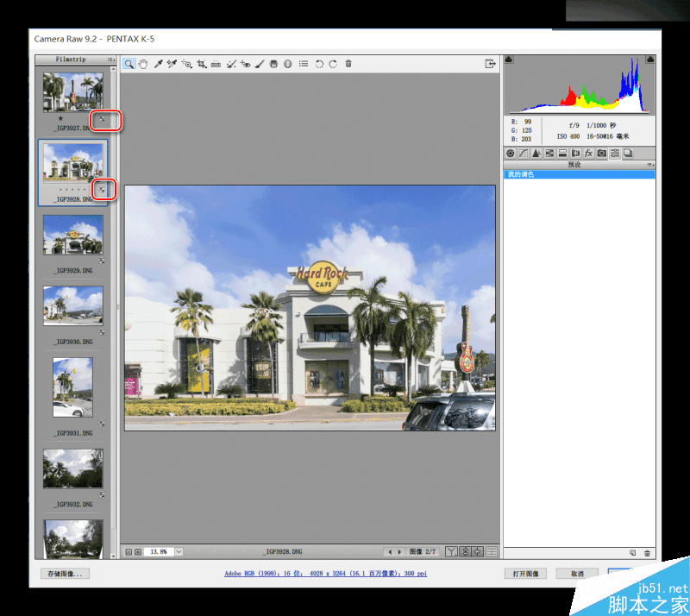Select the Spot Removal tool
Viewport: 690px width, 616px height.
click(231, 65)
